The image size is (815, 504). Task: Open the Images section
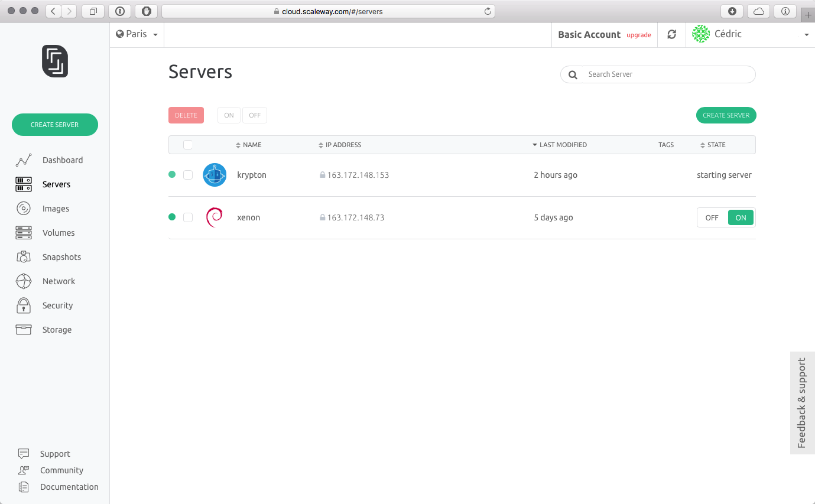(56, 209)
